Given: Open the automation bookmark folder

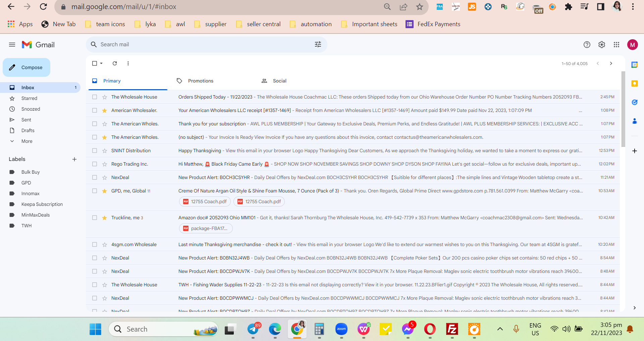Looking at the screenshot, I should coord(311,24).
